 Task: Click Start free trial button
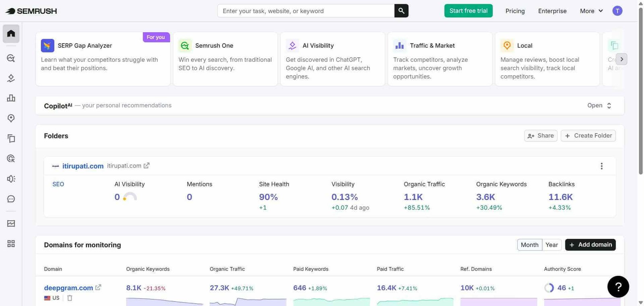469,11
